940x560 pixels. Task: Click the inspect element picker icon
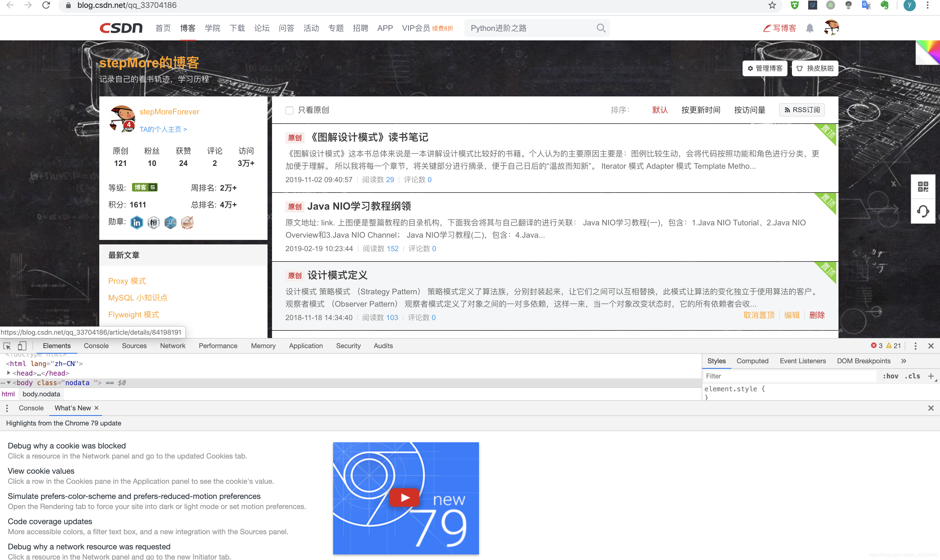pos(7,346)
